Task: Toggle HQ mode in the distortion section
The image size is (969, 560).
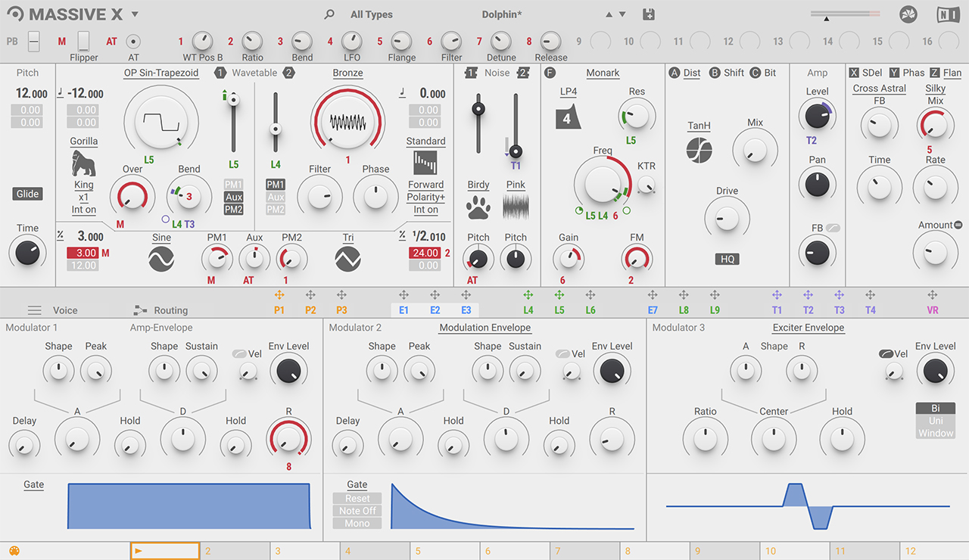Action: click(727, 260)
